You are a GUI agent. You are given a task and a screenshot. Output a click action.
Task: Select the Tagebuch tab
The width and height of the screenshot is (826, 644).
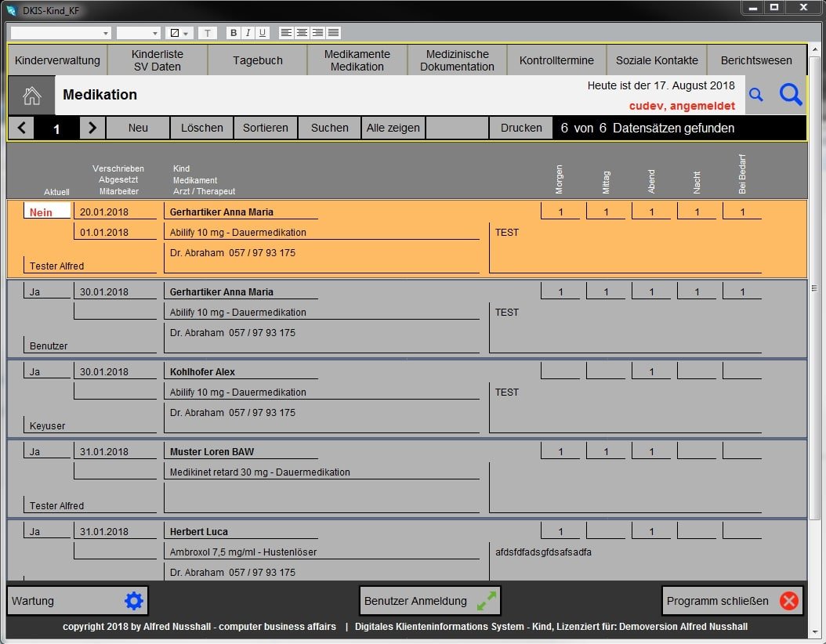(258, 60)
